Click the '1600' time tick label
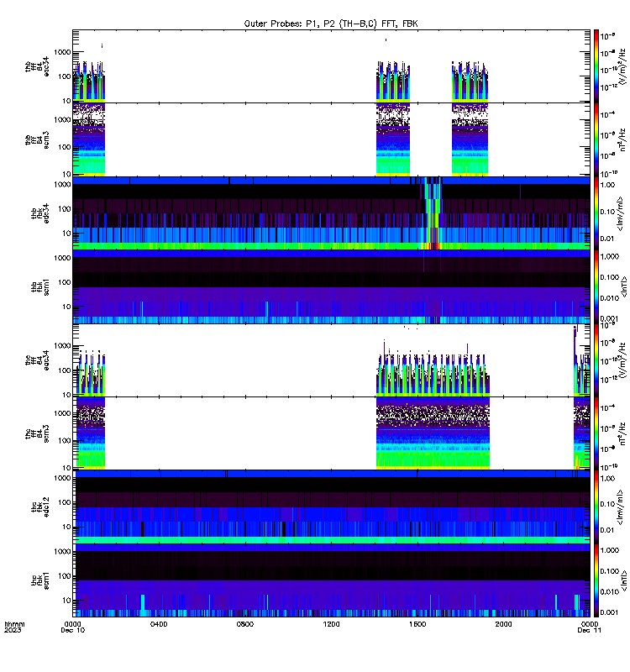 (417, 624)
